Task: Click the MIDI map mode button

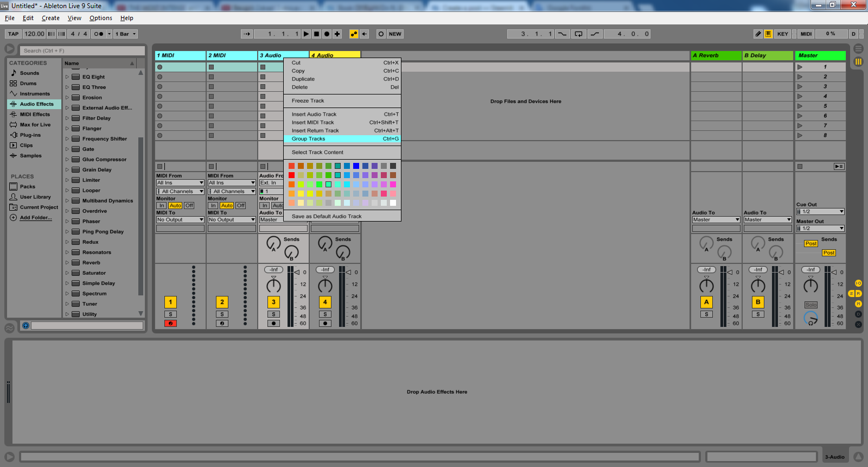Action: pyautogui.click(x=806, y=34)
